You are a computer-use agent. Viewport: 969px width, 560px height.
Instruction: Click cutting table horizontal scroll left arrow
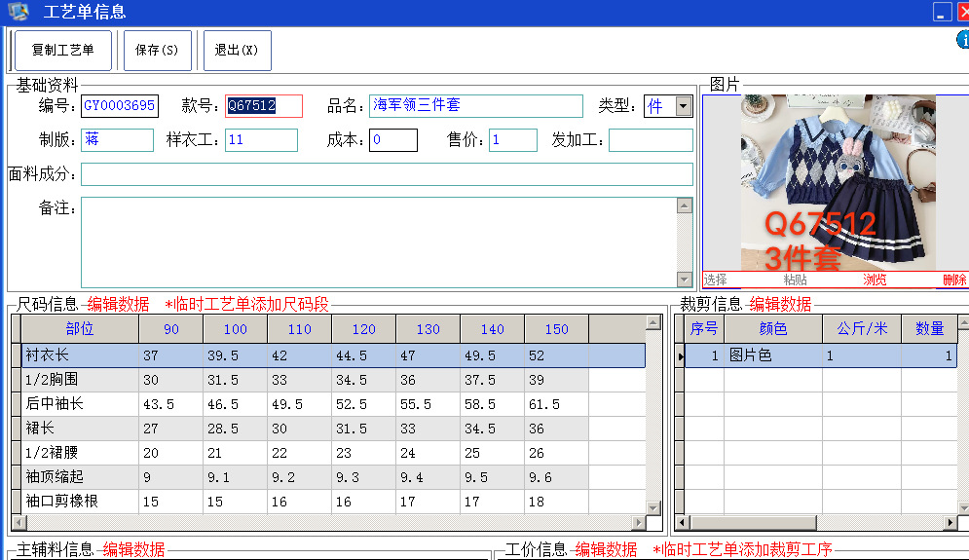[x=683, y=523]
